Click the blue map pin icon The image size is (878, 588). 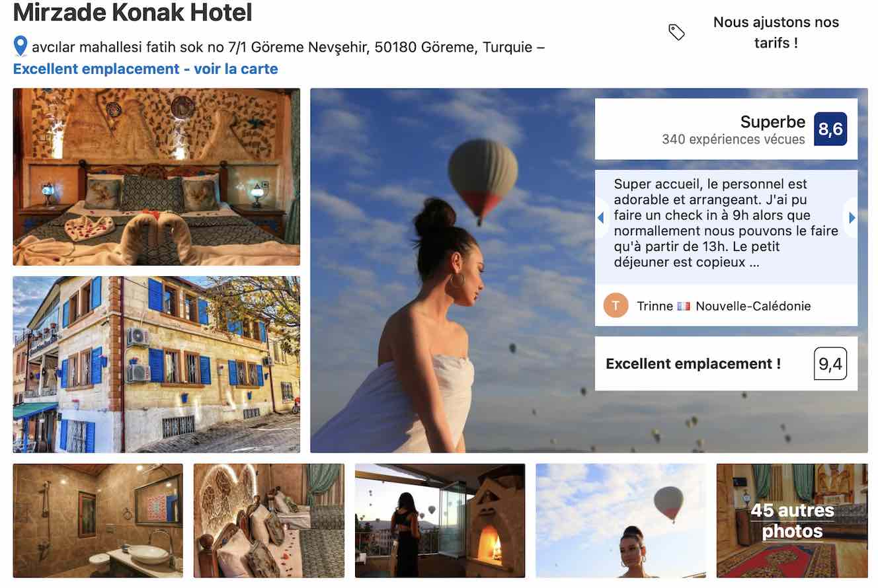click(x=20, y=47)
